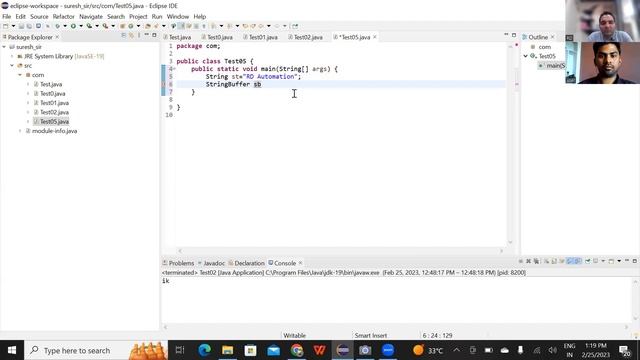Collapse the com package node
Image resolution: width=640 pixels, height=360 pixels.
click(20, 75)
